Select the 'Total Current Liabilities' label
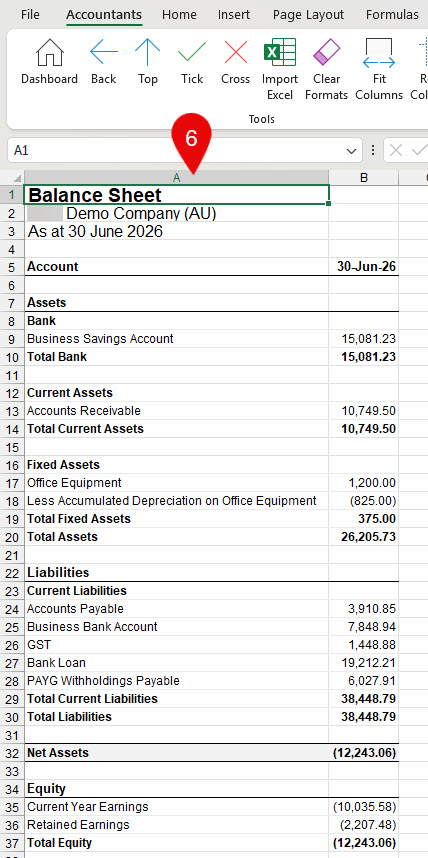Viewport: 428px width, 858px height. click(176, 699)
